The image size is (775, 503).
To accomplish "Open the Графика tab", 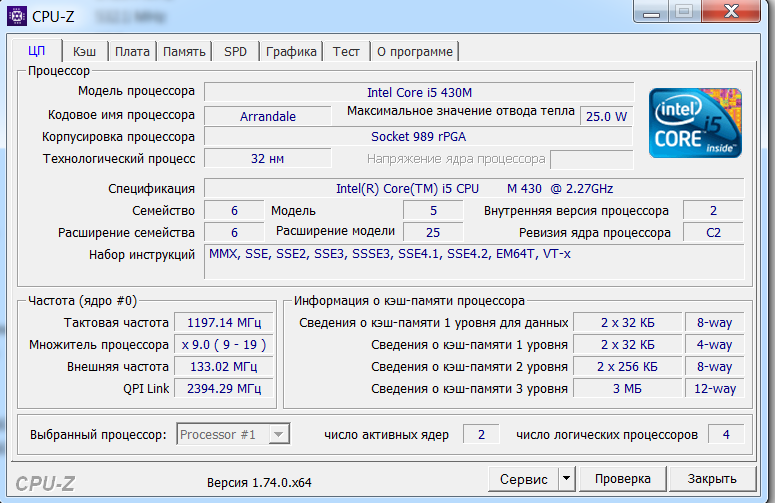I will point(292,51).
